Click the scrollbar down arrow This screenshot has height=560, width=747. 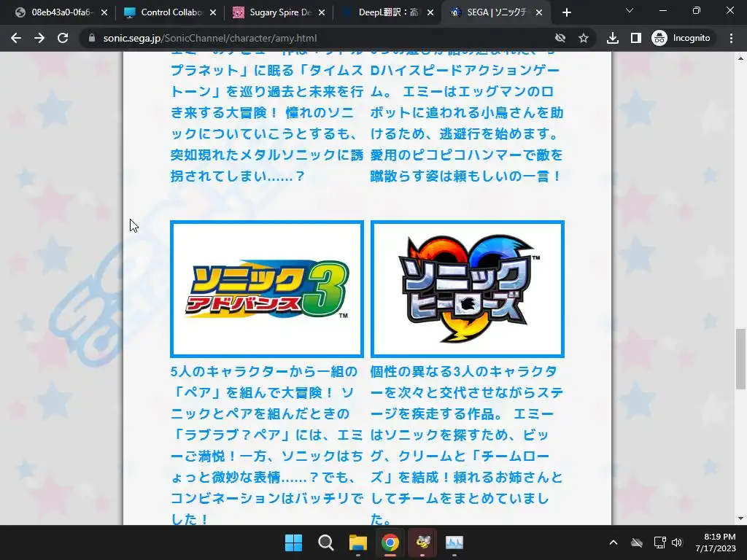click(740, 518)
